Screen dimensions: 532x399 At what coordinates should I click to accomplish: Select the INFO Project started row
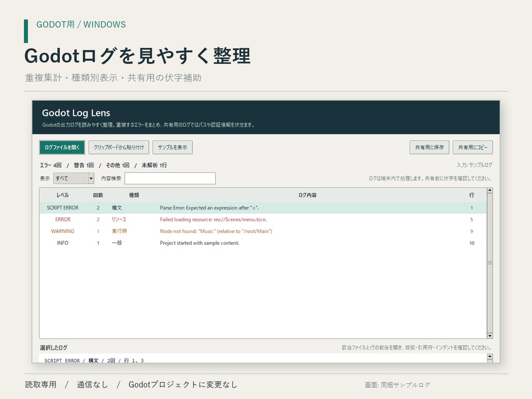[263, 243]
